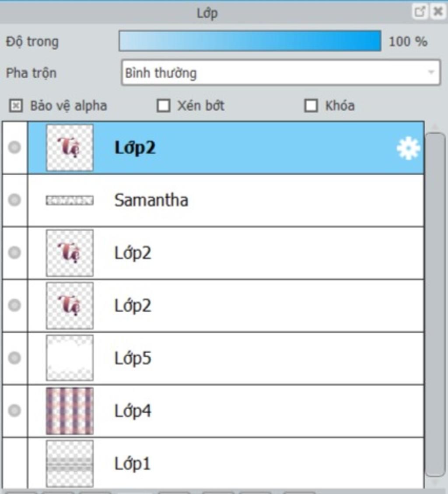Viewport: 448px width, 494px height.
Task: Click the layer list vertical scrollbar
Action: coord(435,305)
